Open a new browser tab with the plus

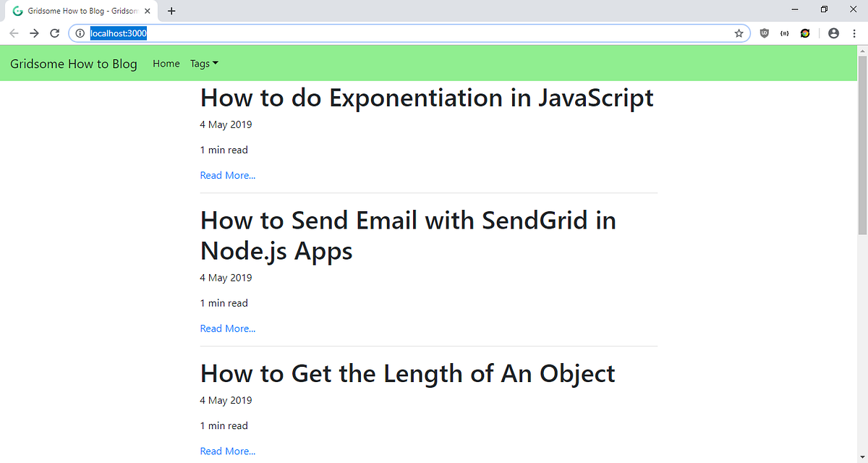[171, 11]
